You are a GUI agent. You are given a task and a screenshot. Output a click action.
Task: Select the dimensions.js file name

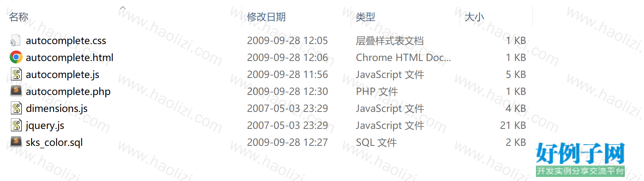[56, 108]
